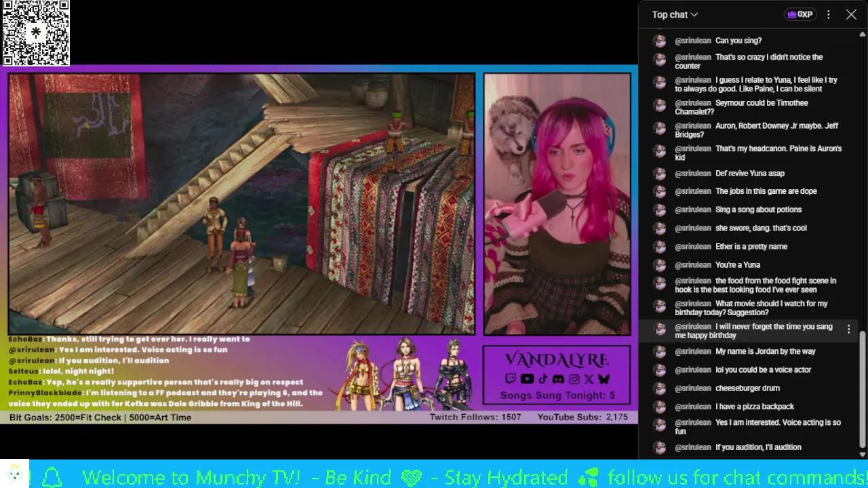Click the avatar beside 'Ether is a pretty name'
868x488 pixels.
(x=659, y=247)
